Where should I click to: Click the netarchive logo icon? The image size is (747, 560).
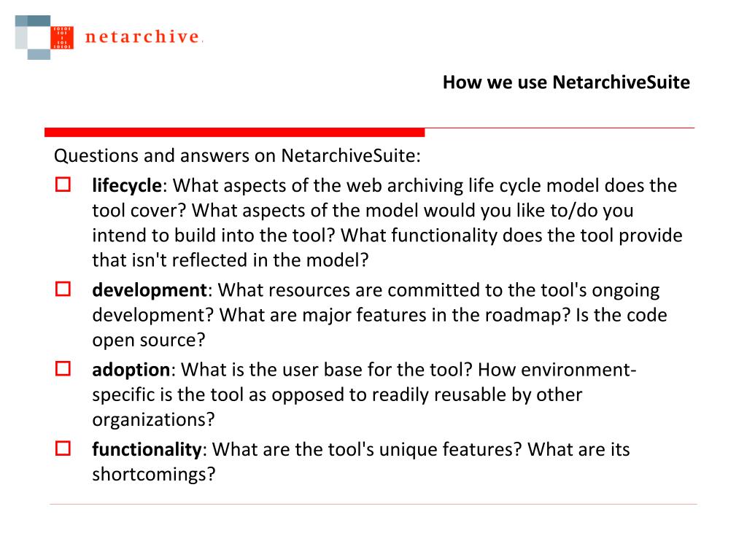pyautogui.click(x=44, y=37)
